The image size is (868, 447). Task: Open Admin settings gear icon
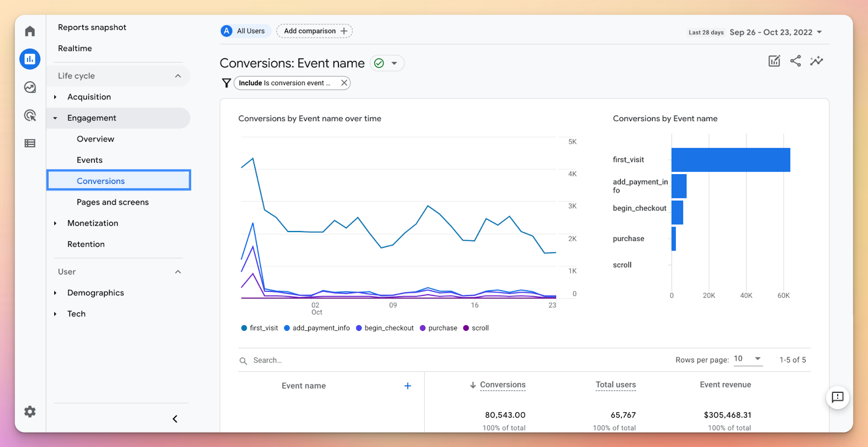tap(30, 412)
